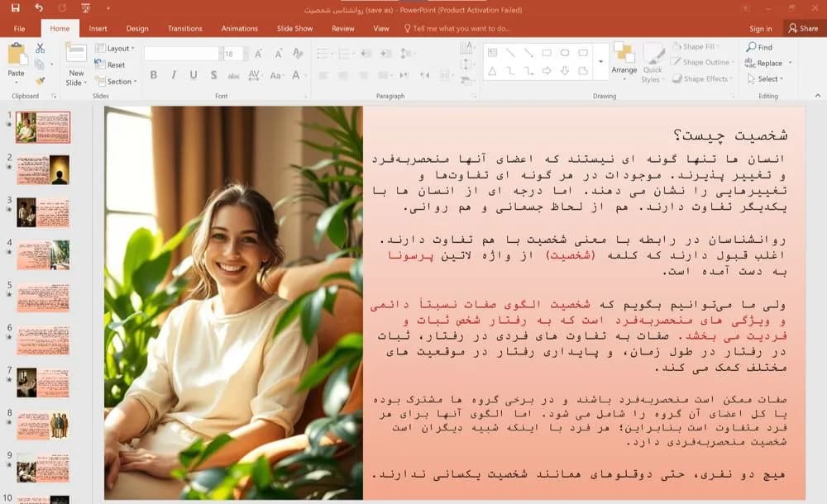Screen dimensions: 827x504
Task: Toggle align right in Paragraph group
Action: (363, 75)
